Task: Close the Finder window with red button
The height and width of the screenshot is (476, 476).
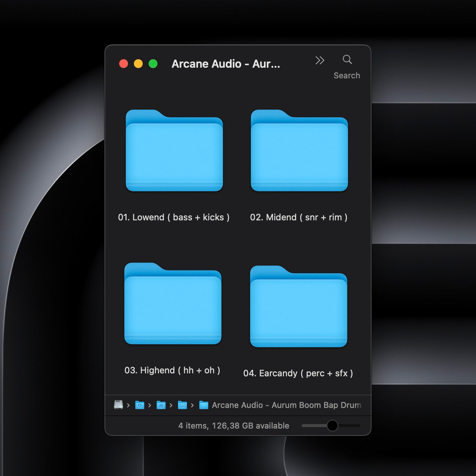Action: tap(124, 64)
